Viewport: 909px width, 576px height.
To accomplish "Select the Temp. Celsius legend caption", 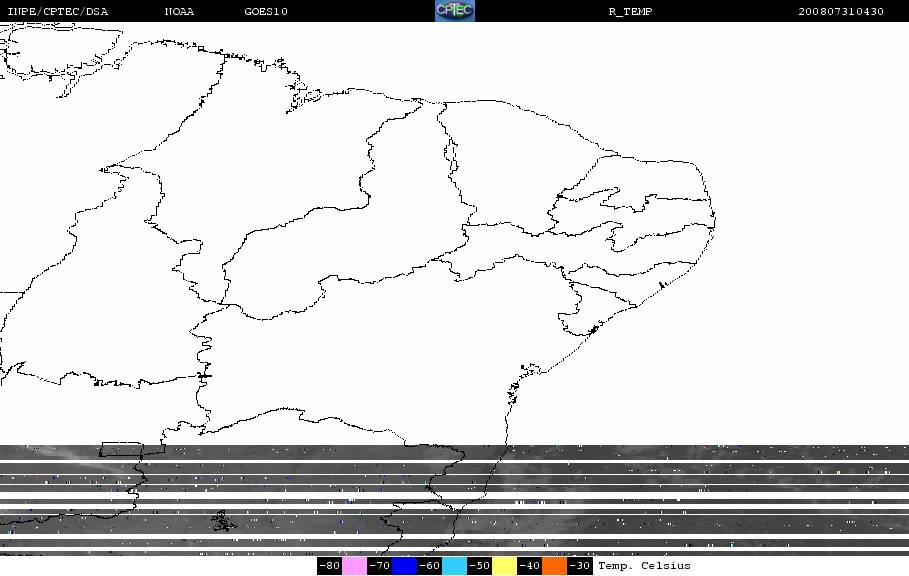I will [644, 566].
